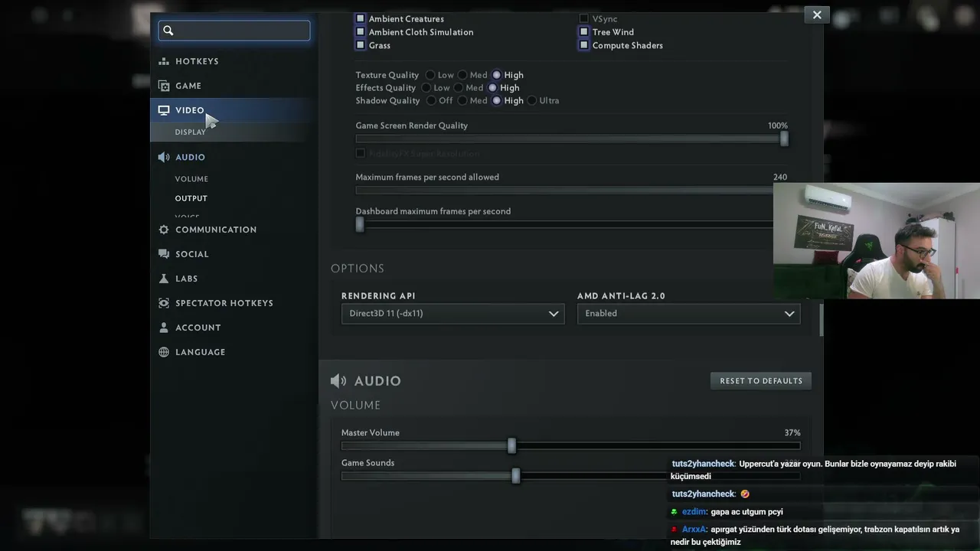Screen dimensions: 980x551
Task: Toggle Compute Shaders checkbox
Action: tap(584, 45)
